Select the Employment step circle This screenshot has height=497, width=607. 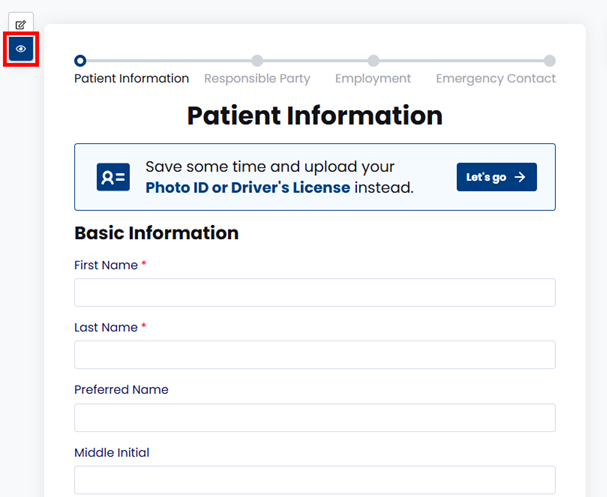373,61
